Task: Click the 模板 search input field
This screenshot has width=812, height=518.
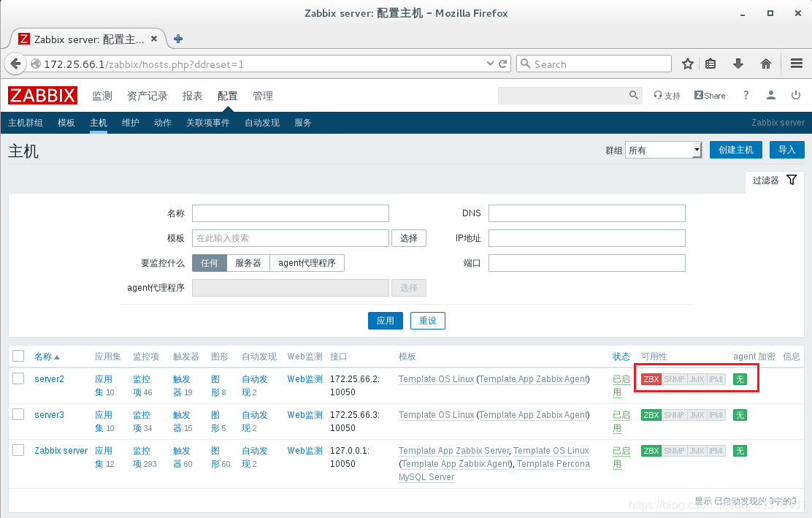Action: point(291,238)
